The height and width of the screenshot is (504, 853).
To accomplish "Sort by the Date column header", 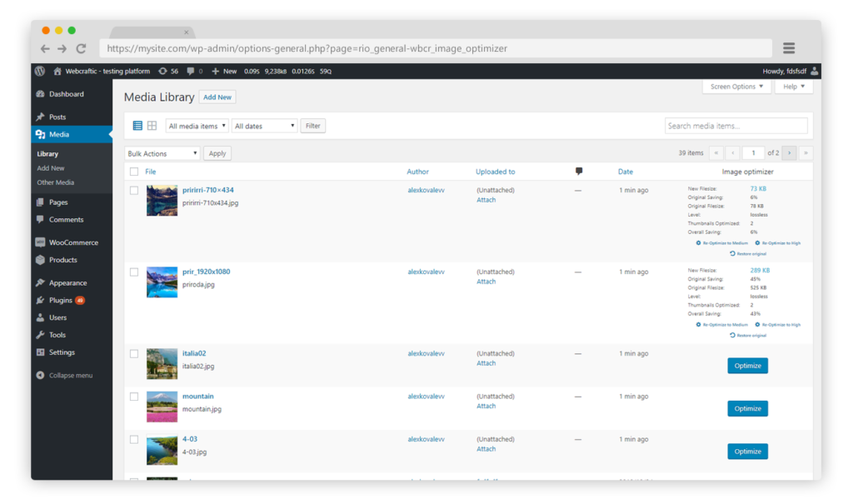I will coord(625,172).
